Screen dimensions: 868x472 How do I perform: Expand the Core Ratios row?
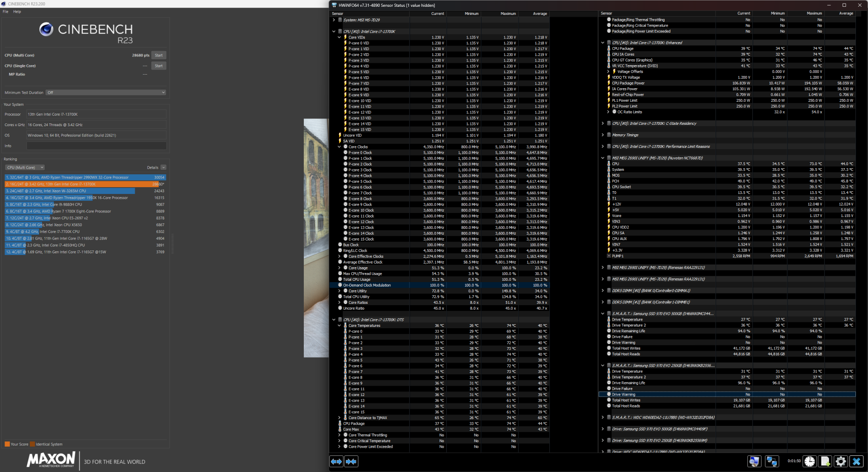[340, 302]
